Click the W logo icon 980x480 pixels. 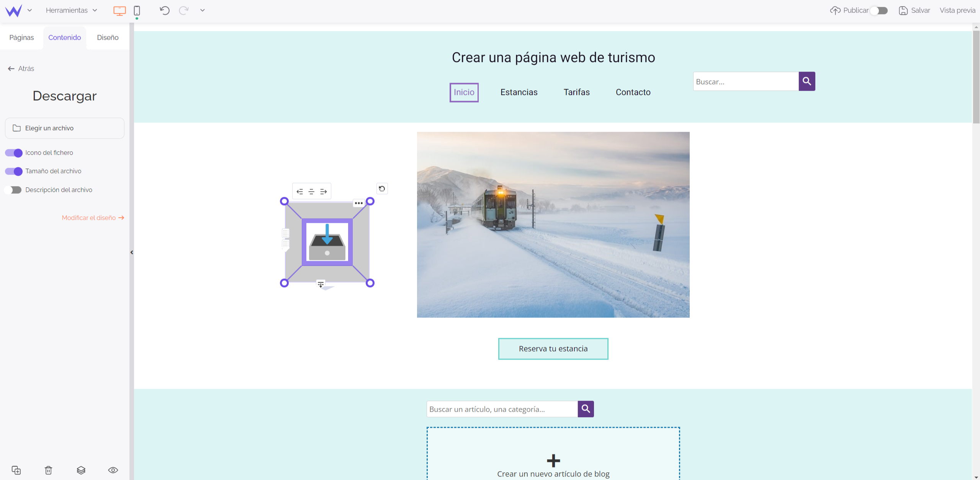(14, 10)
